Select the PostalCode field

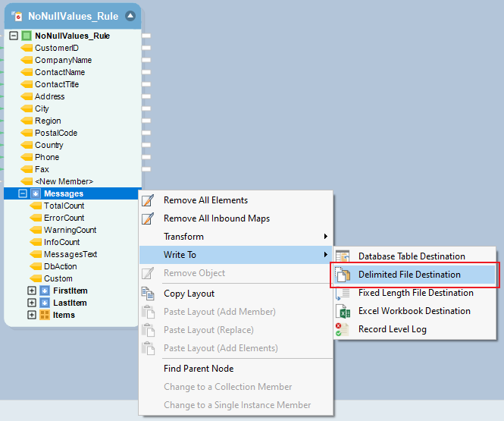pyautogui.click(x=56, y=133)
